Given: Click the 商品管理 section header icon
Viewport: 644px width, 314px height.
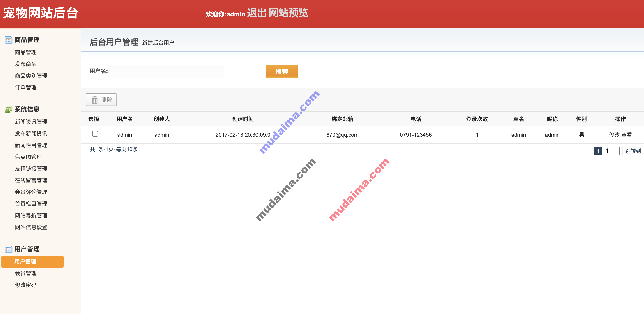Looking at the screenshot, I should click(x=9, y=40).
